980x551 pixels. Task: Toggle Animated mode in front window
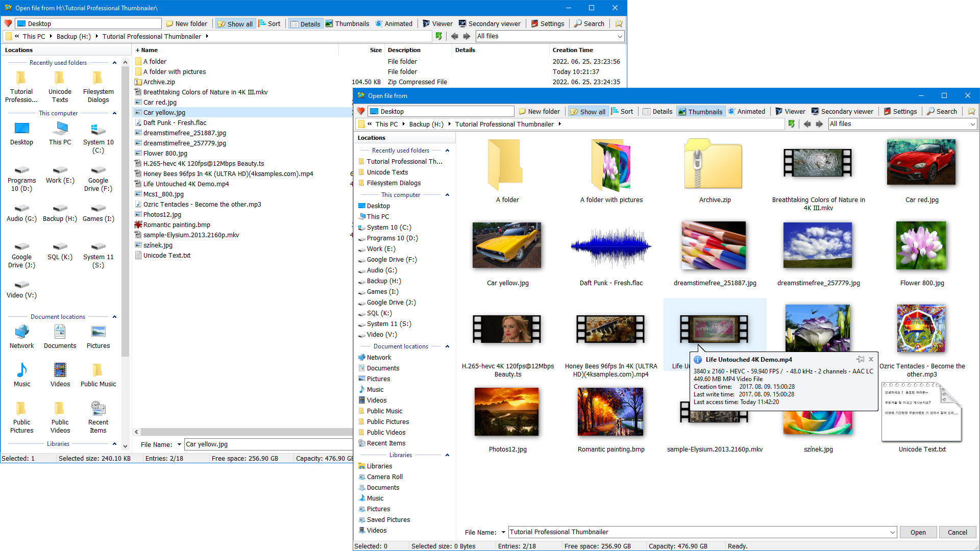click(747, 111)
